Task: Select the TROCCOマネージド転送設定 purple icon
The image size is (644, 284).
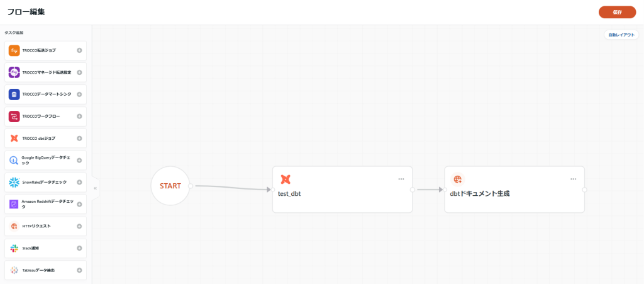Action: [14, 72]
